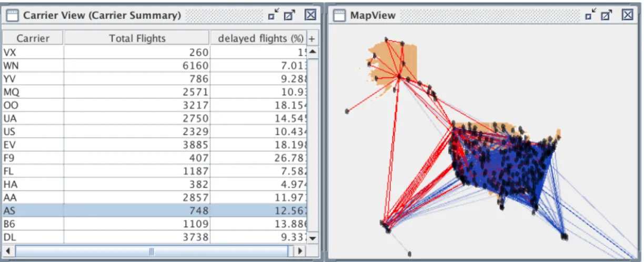Viewport: 644px width, 262px height.
Task: Click the Carrier View title bar text
Action: 102,15
